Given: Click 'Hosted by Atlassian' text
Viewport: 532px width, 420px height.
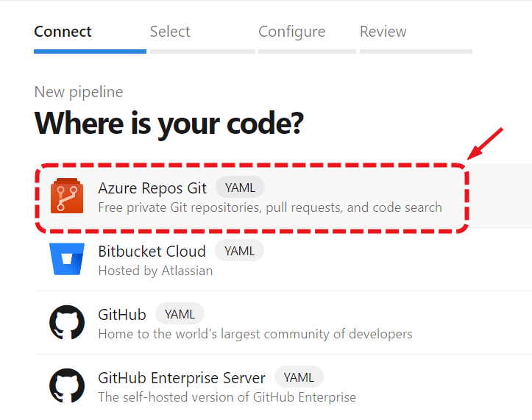Looking at the screenshot, I should coord(155,271).
